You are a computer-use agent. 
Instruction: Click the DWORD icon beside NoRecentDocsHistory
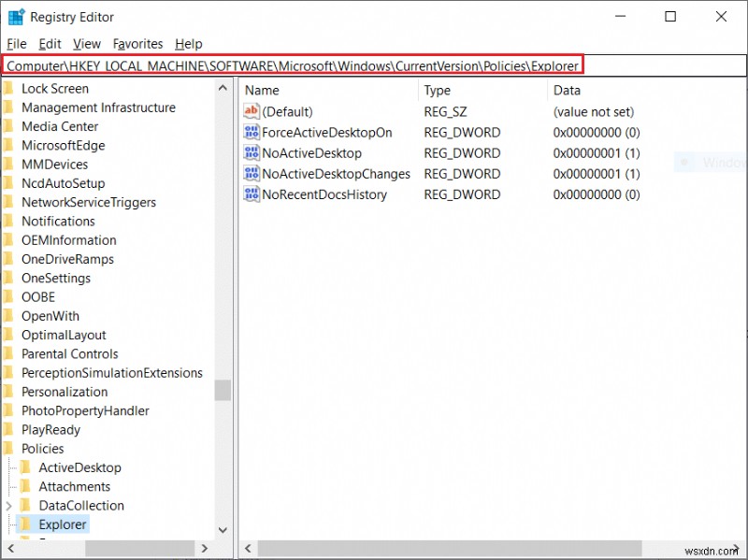250,194
